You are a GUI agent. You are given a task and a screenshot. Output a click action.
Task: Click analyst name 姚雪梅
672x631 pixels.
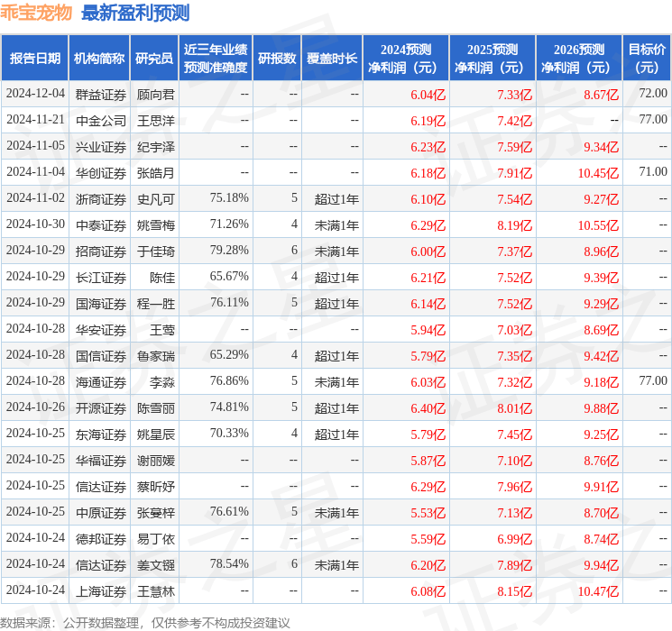coord(156,224)
